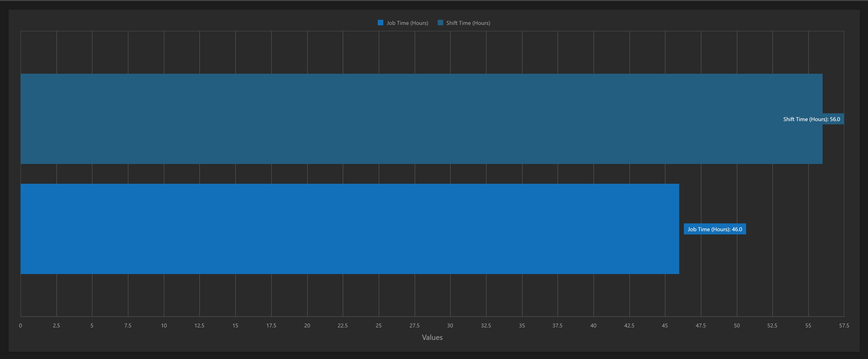This screenshot has width=868, height=359.
Task: Click the 55 axis tick label
Action: (x=808, y=325)
